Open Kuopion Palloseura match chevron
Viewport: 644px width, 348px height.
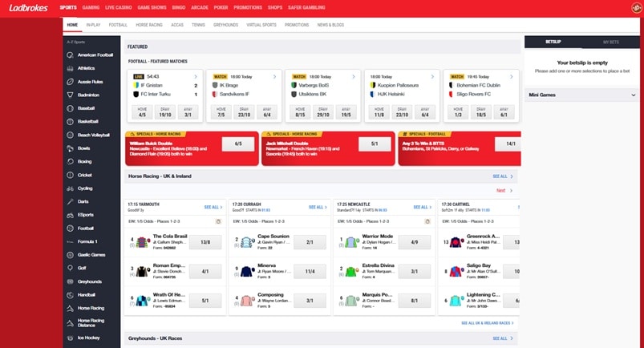point(432,77)
